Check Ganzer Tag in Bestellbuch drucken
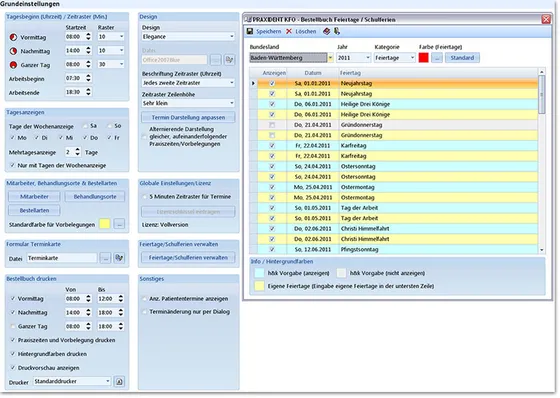The image size is (560, 398). pos(13,326)
